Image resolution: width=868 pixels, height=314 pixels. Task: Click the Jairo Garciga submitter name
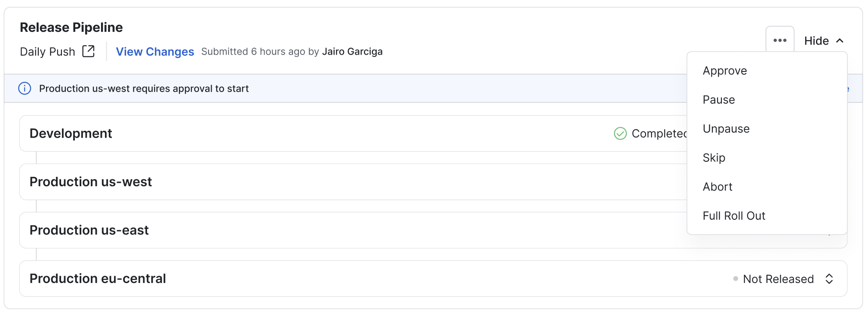point(352,52)
